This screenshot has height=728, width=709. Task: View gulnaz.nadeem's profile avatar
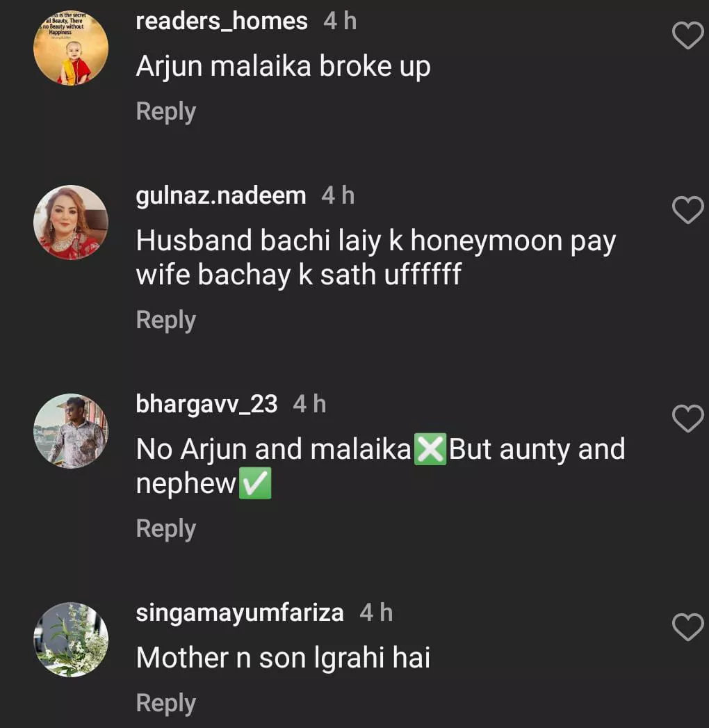[x=71, y=223]
